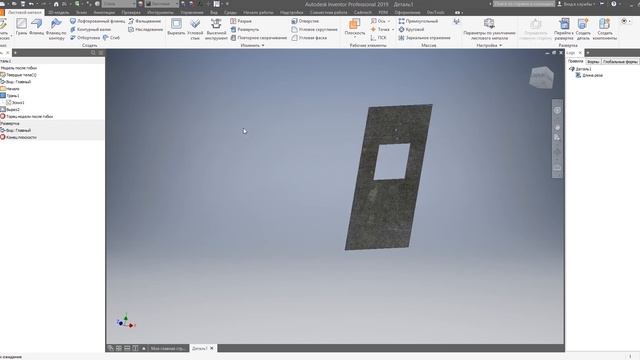Switch to the Инструменты ribbon tab
The width and height of the screenshot is (640, 360).
(x=160, y=12)
